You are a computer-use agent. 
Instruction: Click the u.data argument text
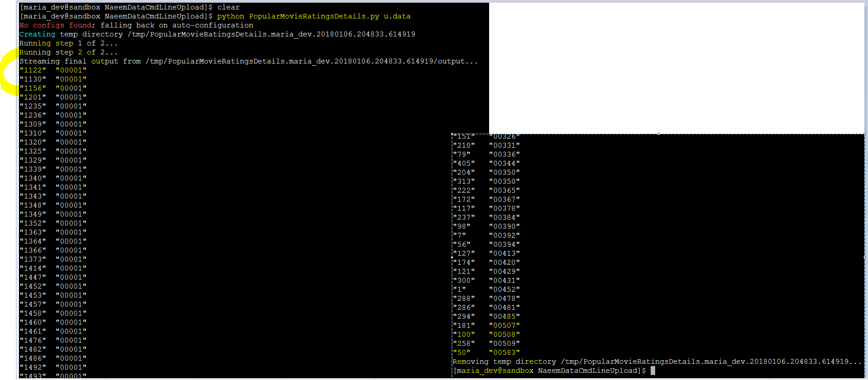pyautogui.click(x=397, y=16)
